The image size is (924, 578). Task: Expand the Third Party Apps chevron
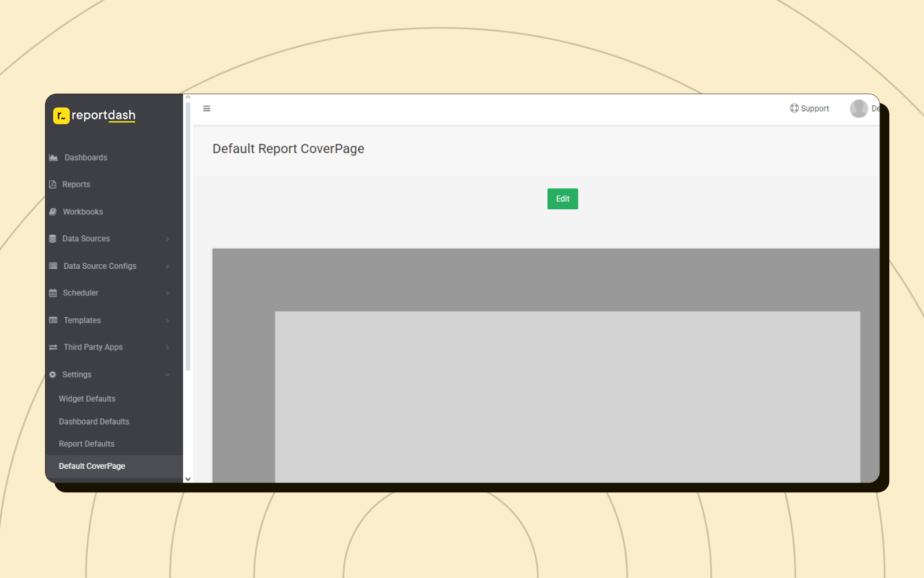click(x=167, y=347)
